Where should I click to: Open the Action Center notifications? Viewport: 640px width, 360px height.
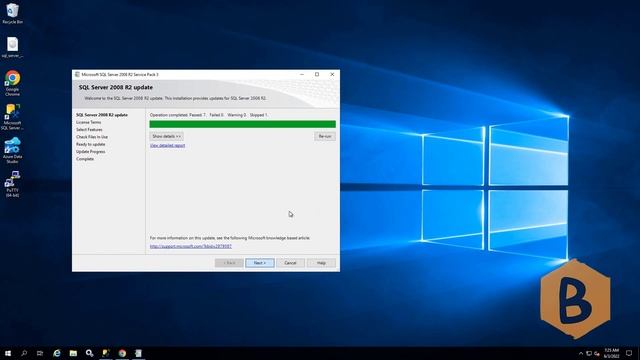pos(629,353)
